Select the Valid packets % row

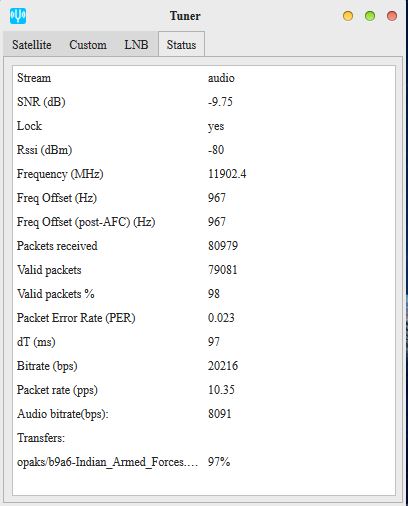pos(204,294)
